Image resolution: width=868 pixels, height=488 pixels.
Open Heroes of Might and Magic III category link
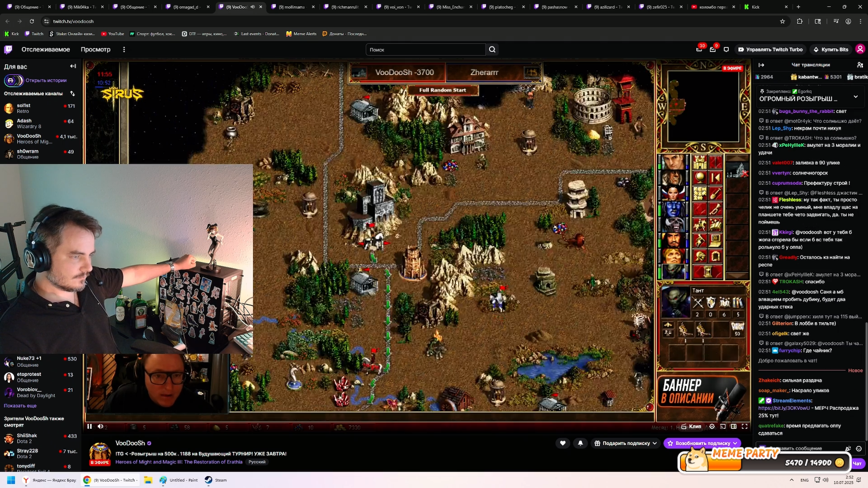(x=179, y=462)
